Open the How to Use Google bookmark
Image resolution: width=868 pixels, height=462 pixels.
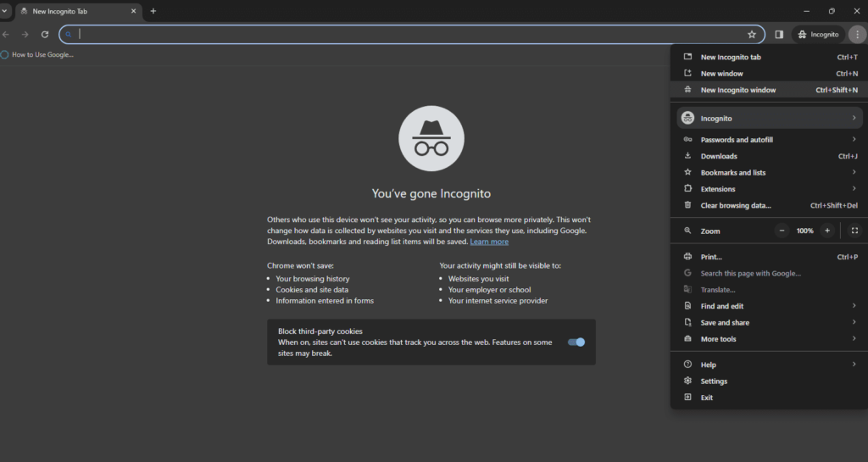[x=38, y=54]
